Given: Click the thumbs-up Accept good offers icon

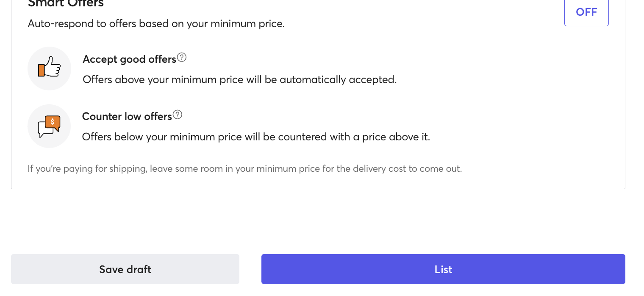Looking at the screenshot, I should (x=49, y=68).
